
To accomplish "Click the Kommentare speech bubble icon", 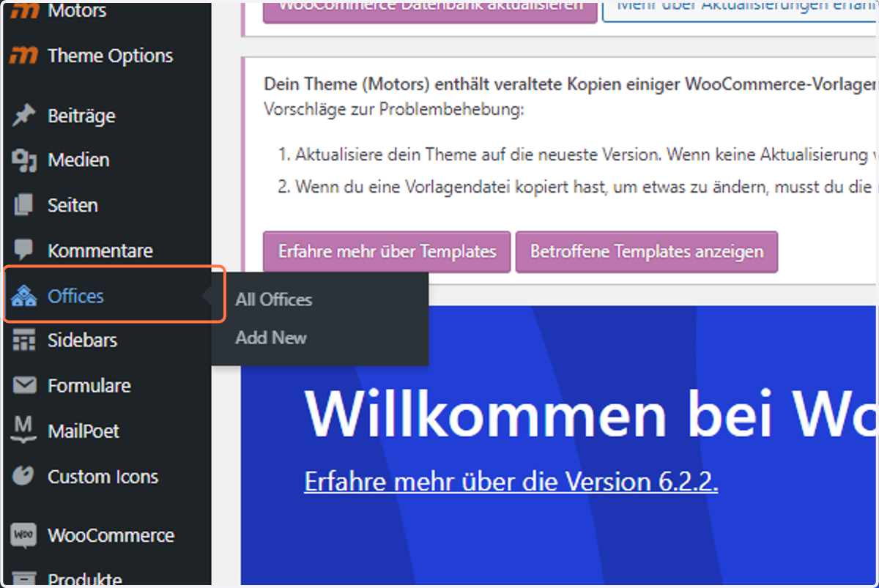I will pyautogui.click(x=24, y=250).
